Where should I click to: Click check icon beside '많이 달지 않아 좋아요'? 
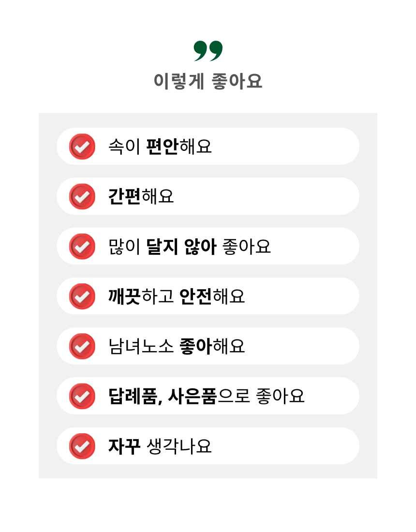[x=82, y=246]
